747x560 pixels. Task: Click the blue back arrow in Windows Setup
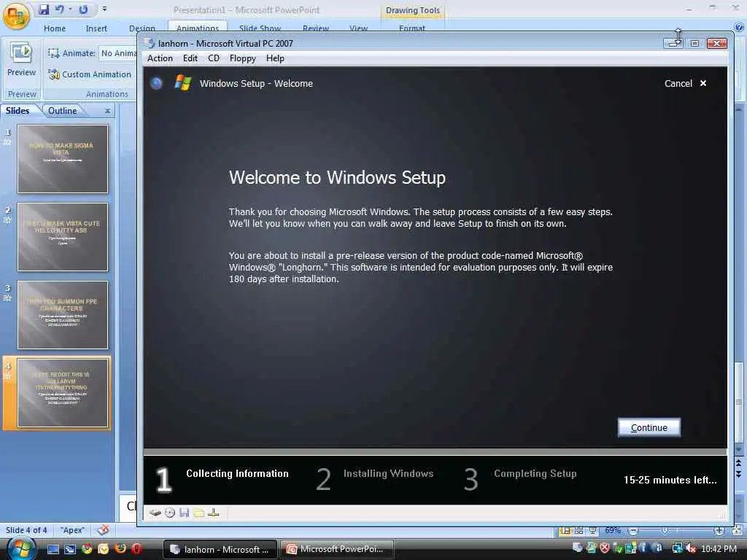coord(156,83)
